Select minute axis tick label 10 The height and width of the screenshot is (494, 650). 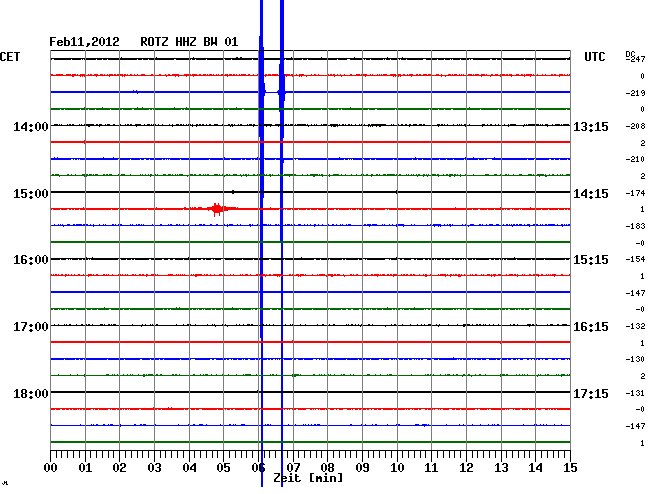click(397, 468)
